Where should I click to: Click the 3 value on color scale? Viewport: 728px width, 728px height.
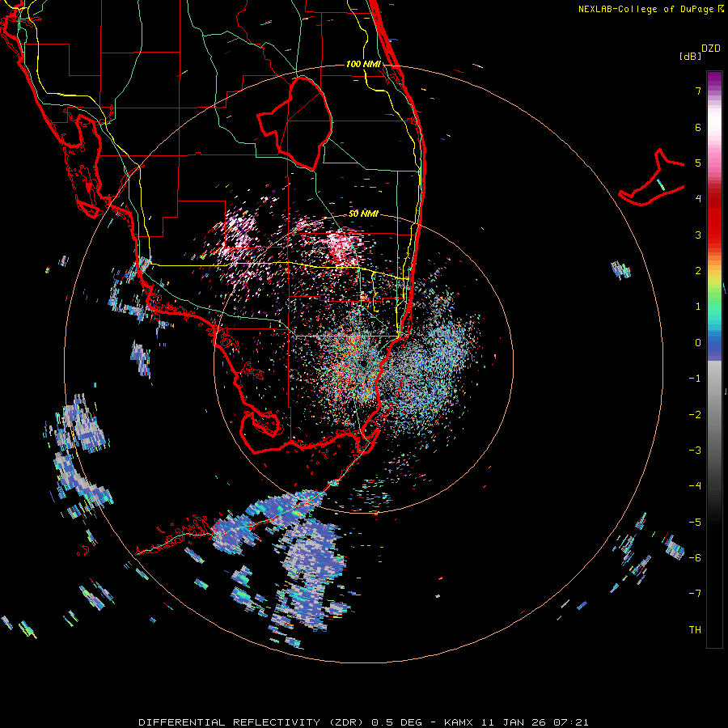(698, 235)
